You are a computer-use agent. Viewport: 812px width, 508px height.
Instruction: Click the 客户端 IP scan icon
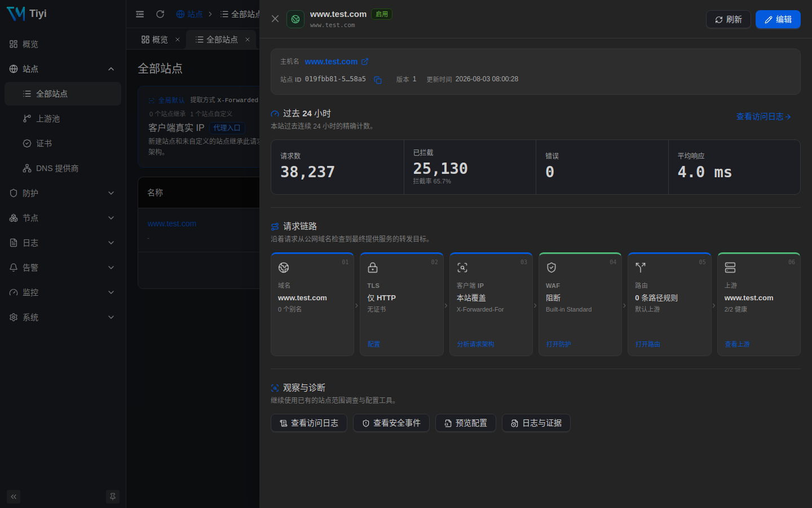(462, 268)
